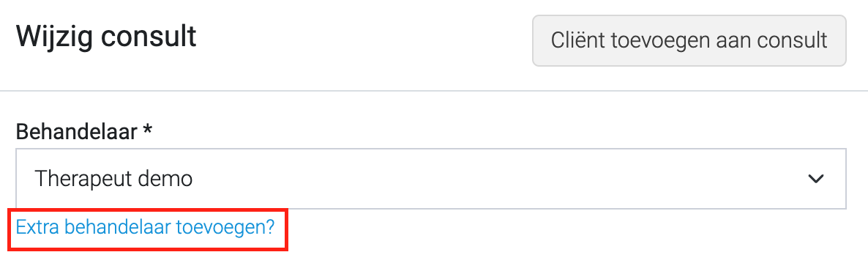The width and height of the screenshot is (868, 274).
Task: Add a client to the consult
Action: [x=689, y=40]
